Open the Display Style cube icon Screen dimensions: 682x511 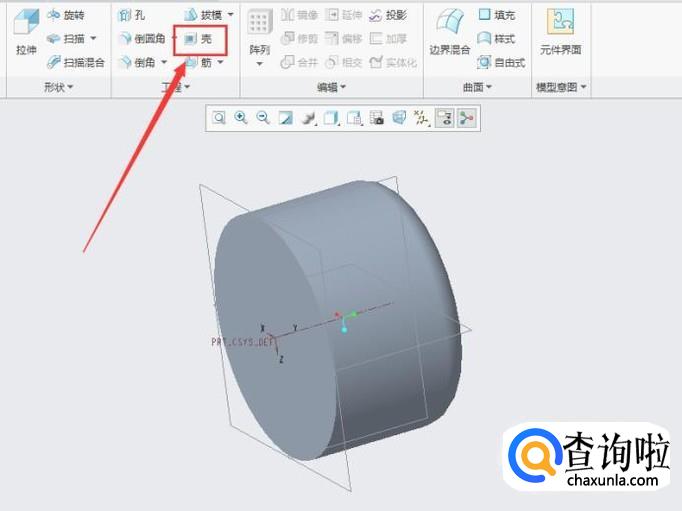[x=331, y=118]
